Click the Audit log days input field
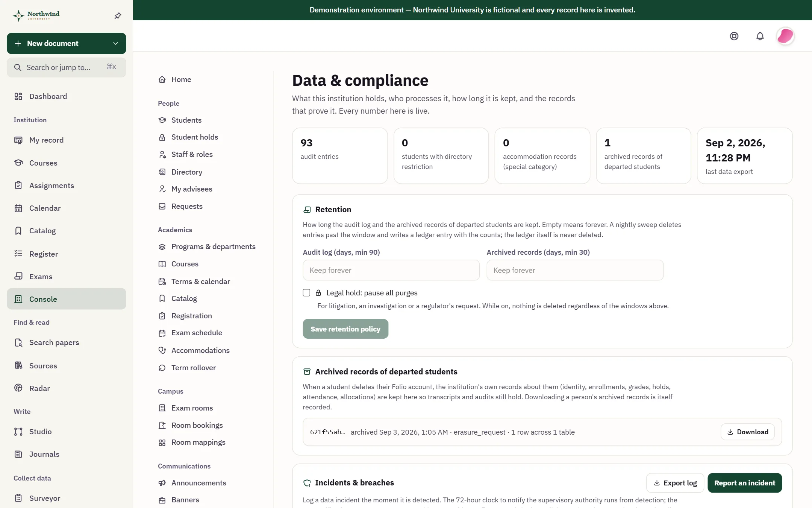 click(x=391, y=270)
